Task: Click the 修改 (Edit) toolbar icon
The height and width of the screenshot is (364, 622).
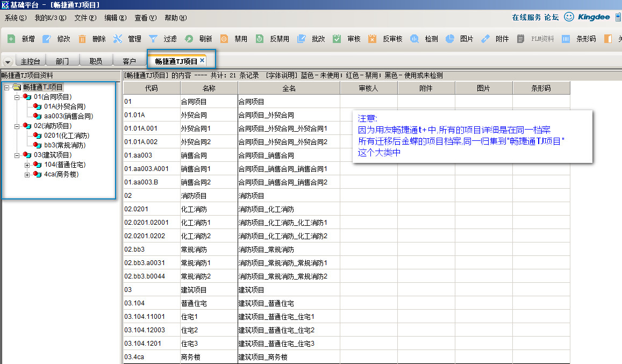Action: [x=47, y=39]
